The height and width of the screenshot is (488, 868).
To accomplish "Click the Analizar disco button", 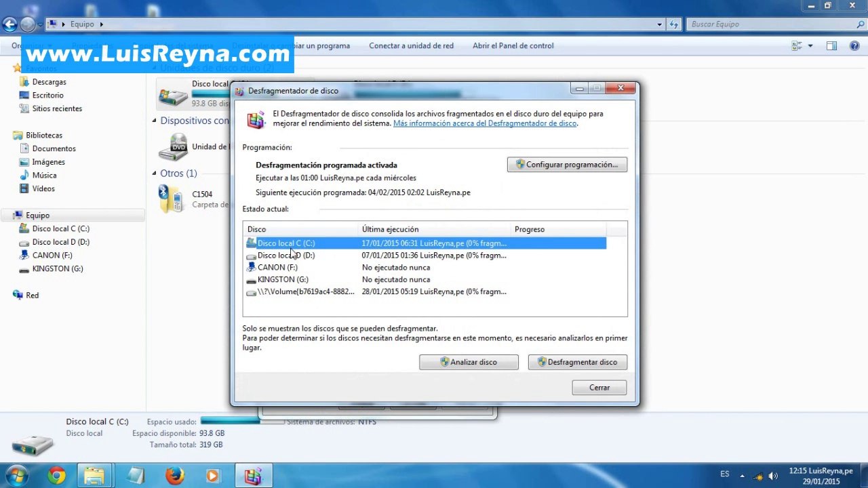I will pyautogui.click(x=469, y=362).
